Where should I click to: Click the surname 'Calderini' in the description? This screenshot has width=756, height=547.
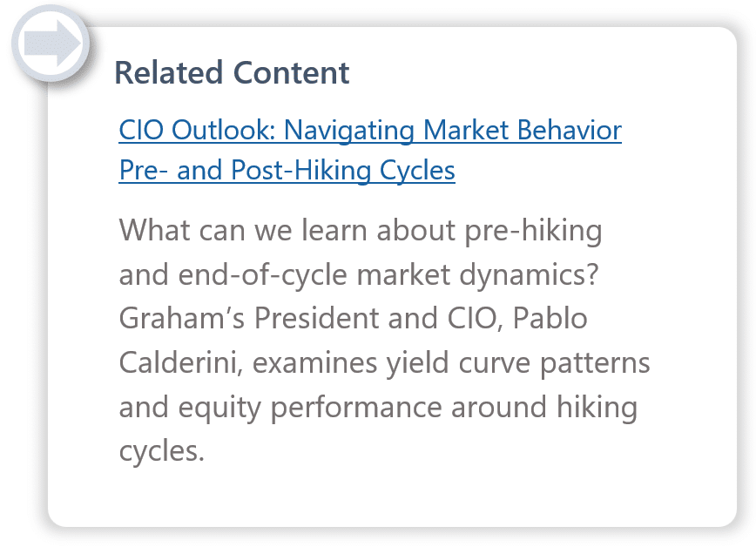click(178, 362)
